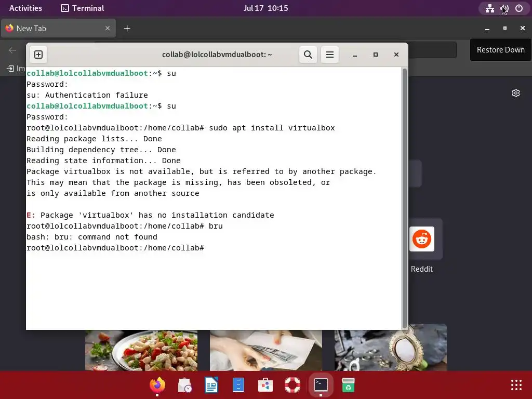
Task: Open the Trash icon in dock
Action: [348, 385]
